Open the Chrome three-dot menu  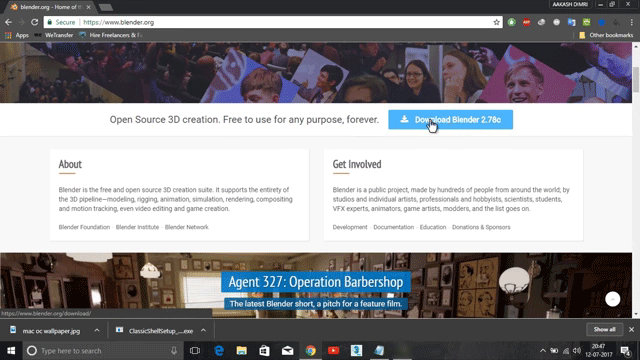coord(631,22)
